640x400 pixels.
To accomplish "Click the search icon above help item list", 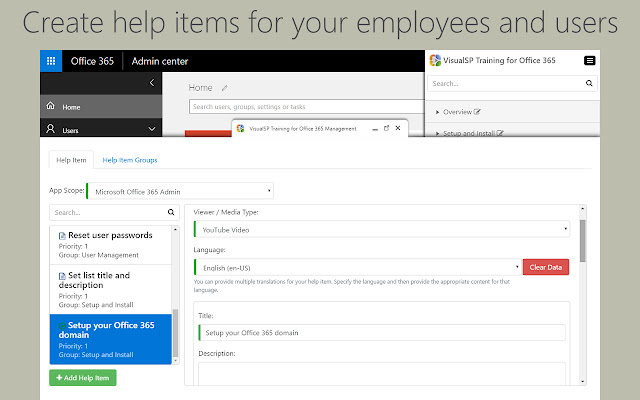I will 171,212.
